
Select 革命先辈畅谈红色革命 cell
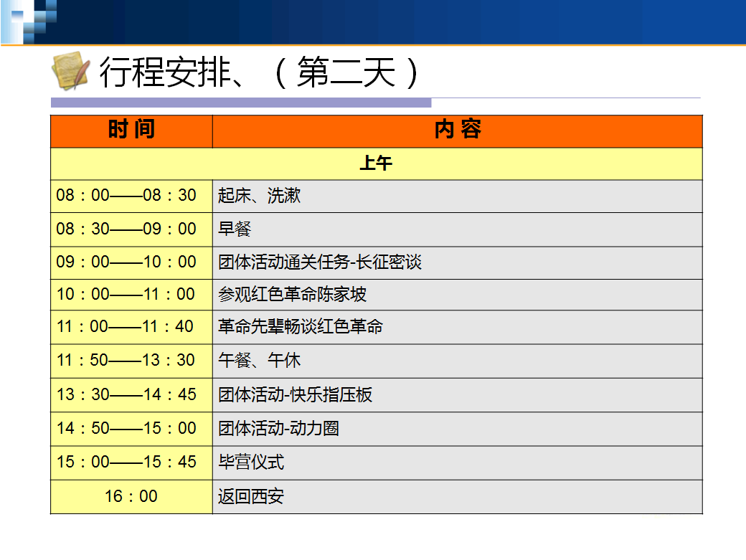[457, 328]
